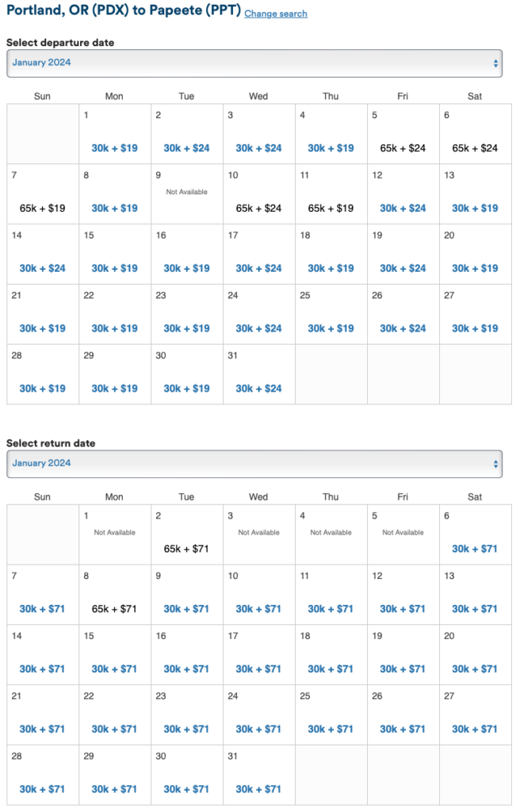516x812 pixels.
Task: Click the departure dropdown stepper arrows
Action: pyautogui.click(x=495, y=63)
